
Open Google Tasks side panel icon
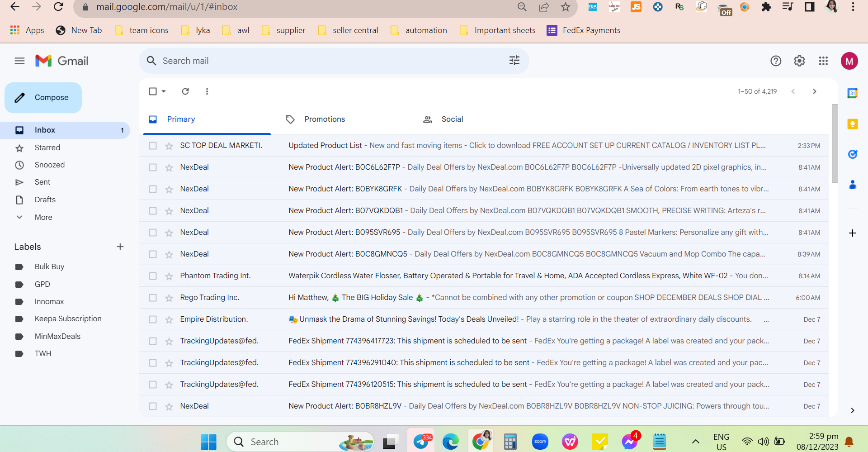[853, 154]
